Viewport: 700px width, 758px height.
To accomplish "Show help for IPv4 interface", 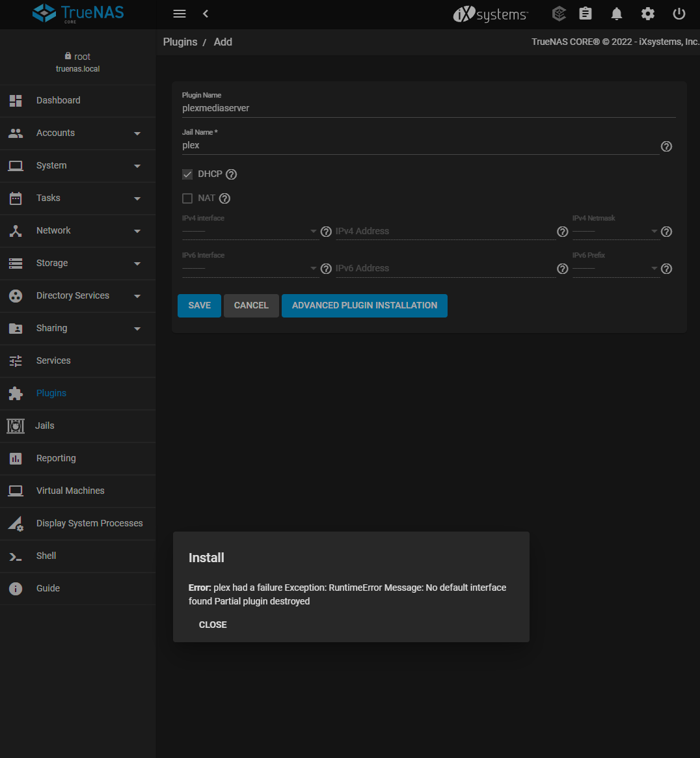I will click(x=326, y=232).
